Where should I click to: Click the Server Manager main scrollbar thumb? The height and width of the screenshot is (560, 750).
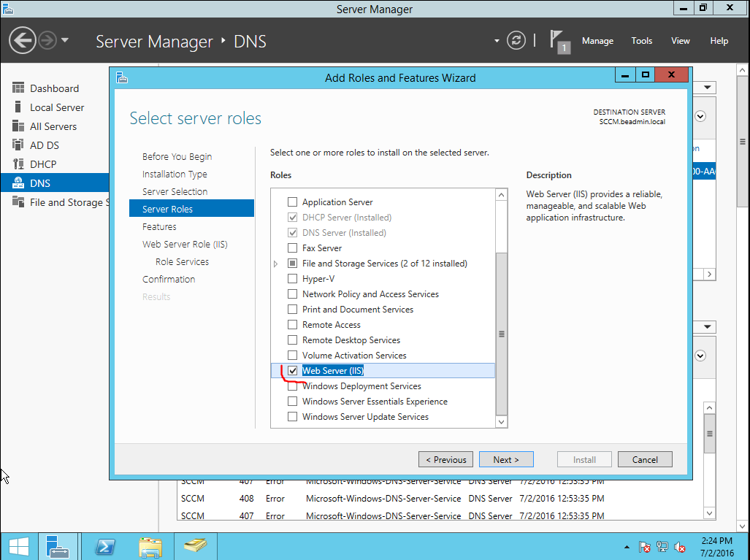coord(743,141)
